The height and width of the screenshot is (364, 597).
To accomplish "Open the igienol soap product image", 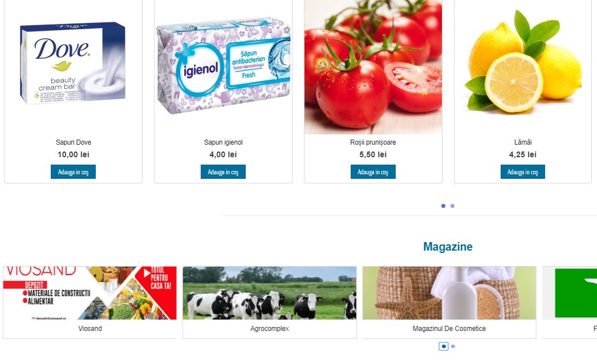I will tap(223, 66).
